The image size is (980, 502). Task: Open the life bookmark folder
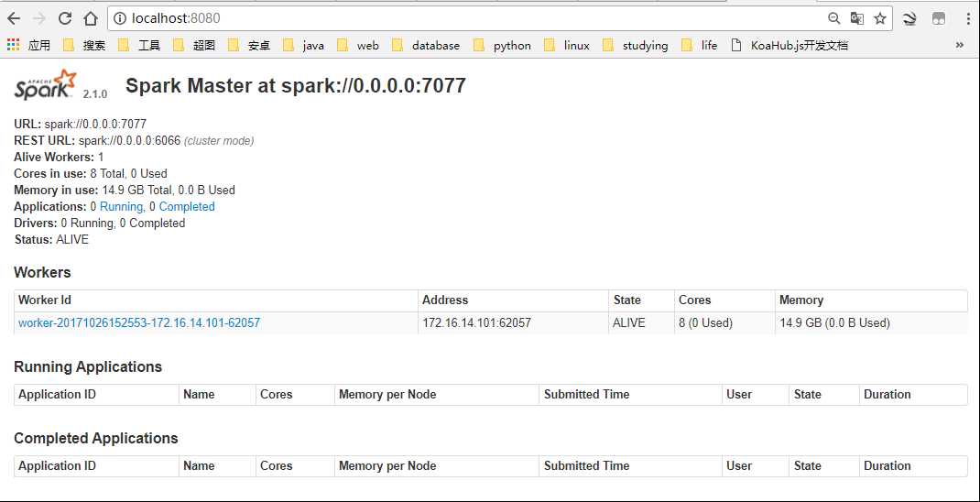(700, 45)
